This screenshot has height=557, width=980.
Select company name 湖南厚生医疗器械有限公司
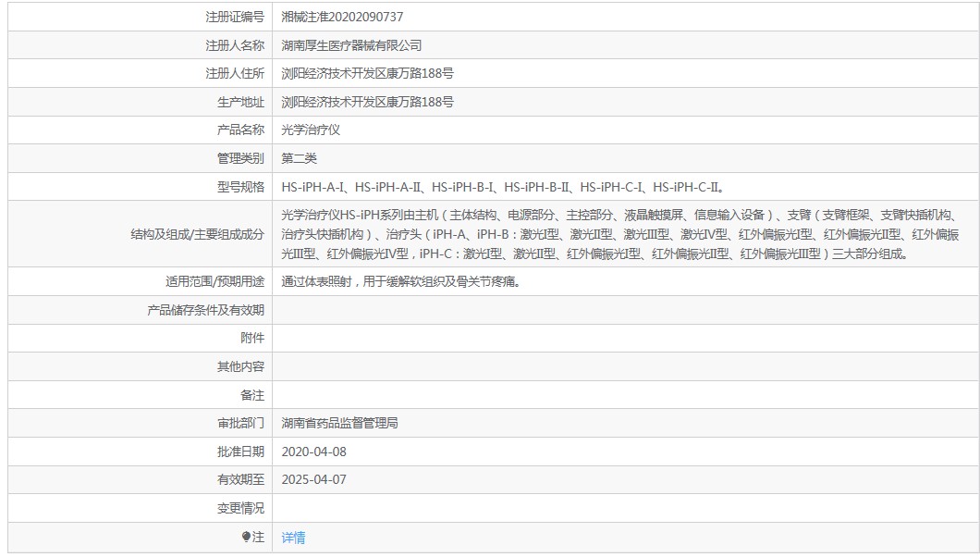coord(351,45)
